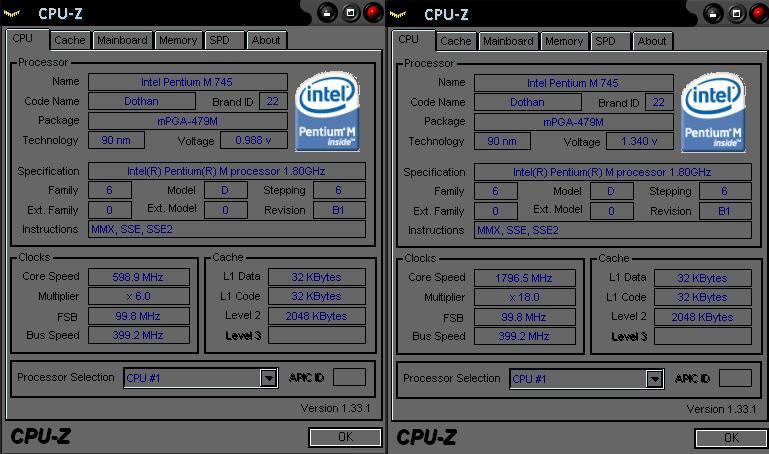769x454 pixels.
Task: Open About tab in right CPU-Z window
Action: click(652, 41)
